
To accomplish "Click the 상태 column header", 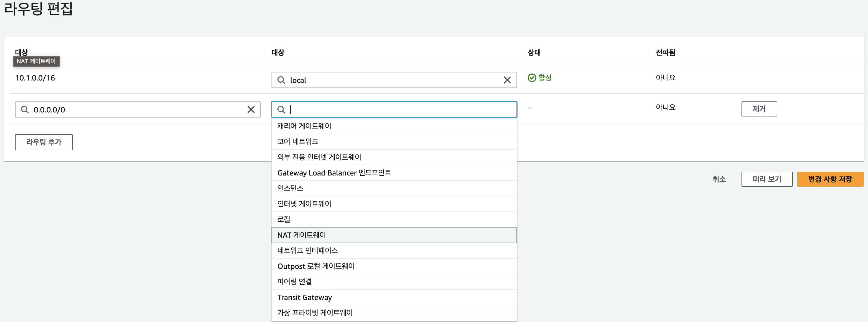I will click(534, 53).
